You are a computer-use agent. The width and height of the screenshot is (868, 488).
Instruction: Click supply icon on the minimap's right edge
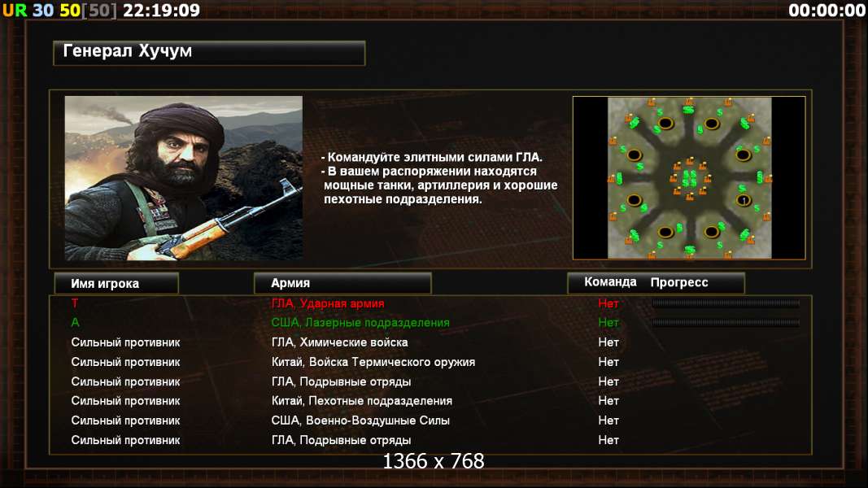click(760, 177)
